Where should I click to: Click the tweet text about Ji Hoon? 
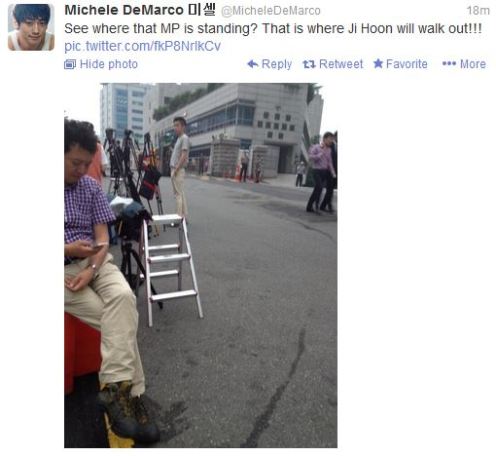(273, 29)
